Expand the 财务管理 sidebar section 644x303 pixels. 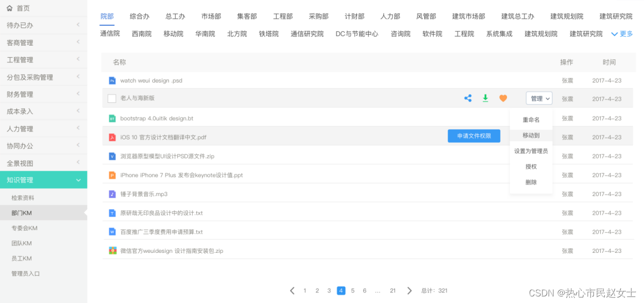pos(44,94)
